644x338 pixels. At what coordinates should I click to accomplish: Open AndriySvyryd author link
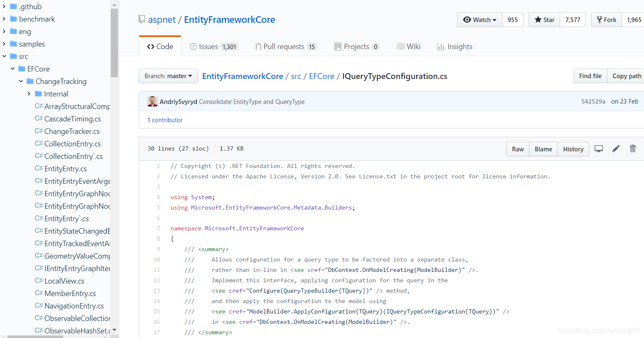pyautogui.click(x=178, y=101)
